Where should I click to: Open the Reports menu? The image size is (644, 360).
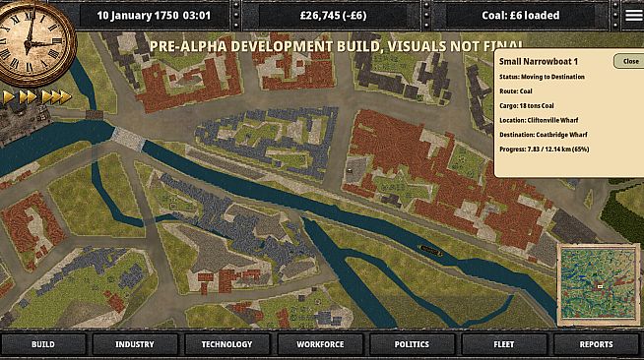[596, 344]
